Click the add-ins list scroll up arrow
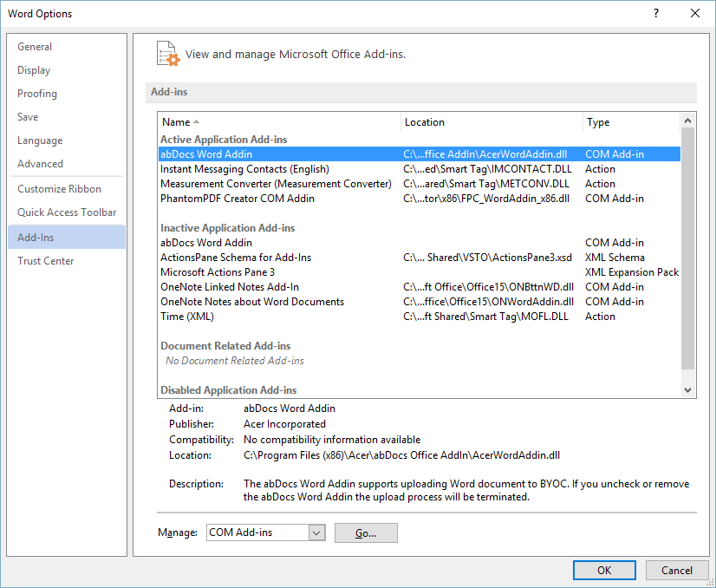Screen dimensions: 716x588 pos(687,121)
